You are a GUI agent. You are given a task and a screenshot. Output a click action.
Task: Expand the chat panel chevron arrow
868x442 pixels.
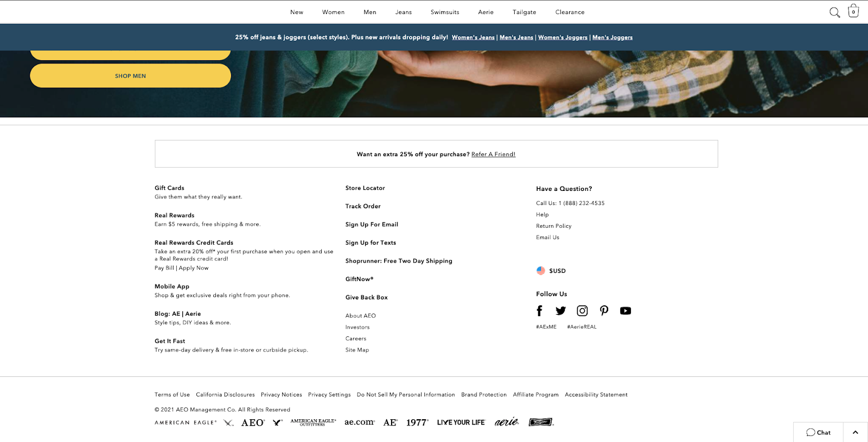click(x=856, y=432)
